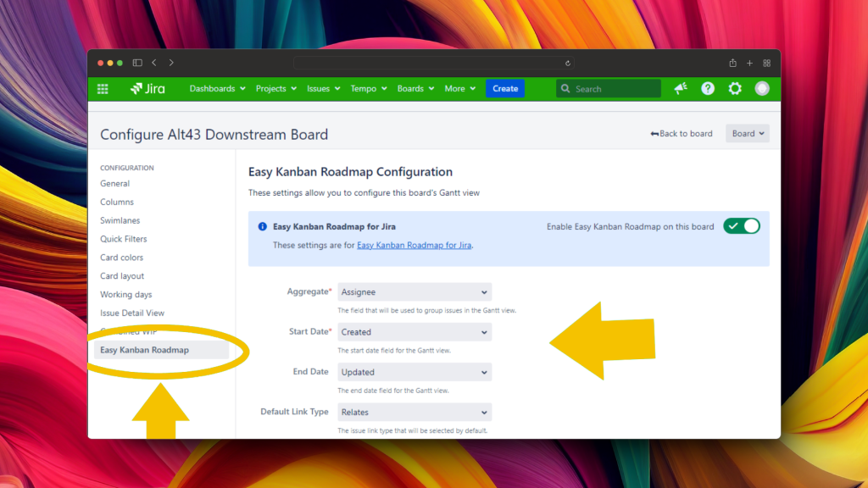Click the user profile avatar
The image size is (868, 488).
[x=762, y=89]
